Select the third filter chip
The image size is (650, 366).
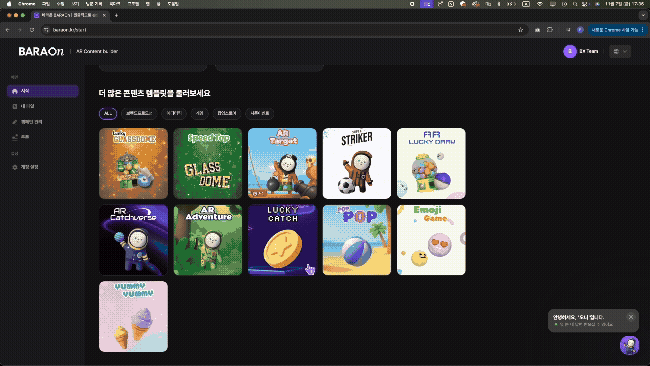point(174,113)
